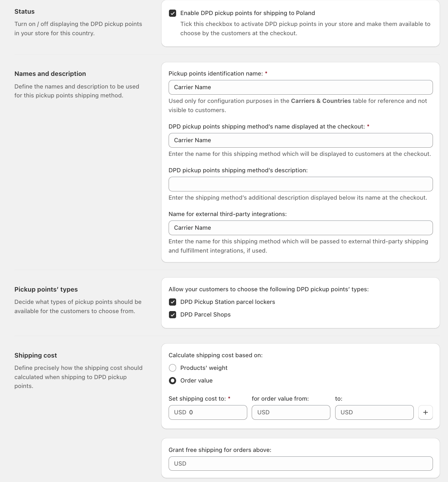Viewport: 448px width, 482px height.
Task: Click the Order value label text
Action: 196,381
